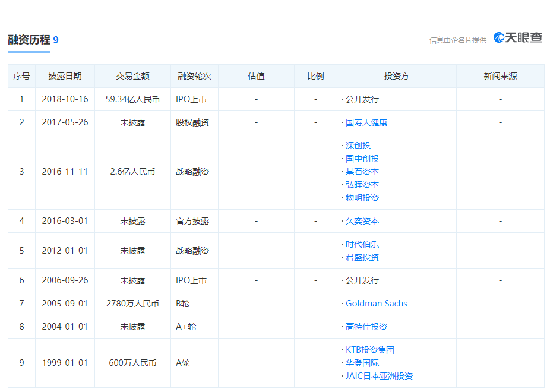Select the date cell 2004-01-01
Viewport: 550px width, 392px height.
(x=65, y=327)
